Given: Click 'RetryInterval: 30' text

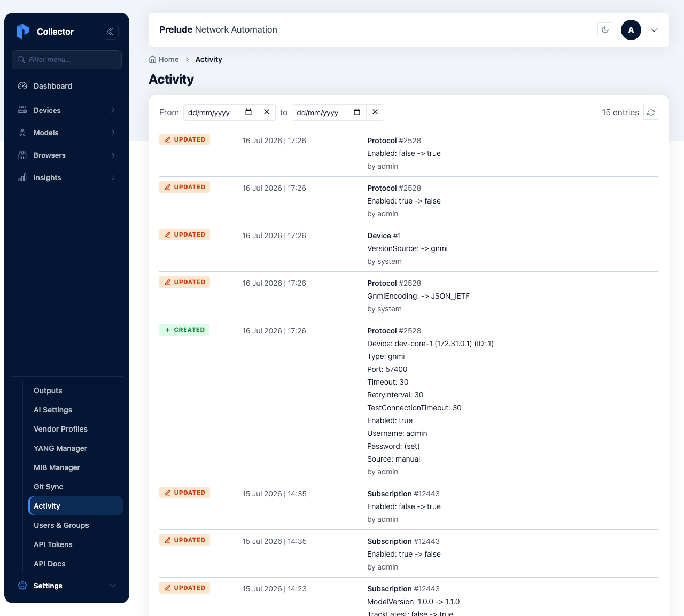Looking at the screenshot, I should coord(395,395).
